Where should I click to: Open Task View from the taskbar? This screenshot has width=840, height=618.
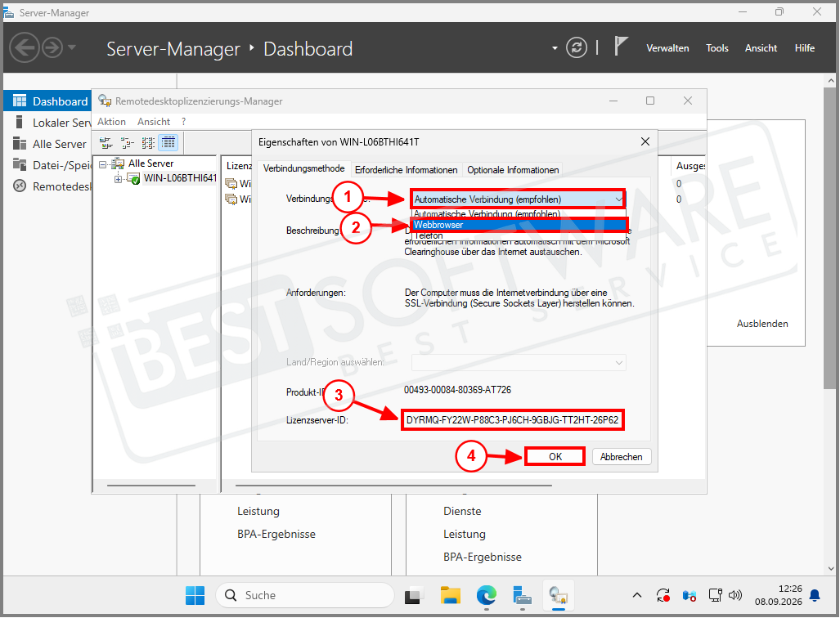click(412, 595)
